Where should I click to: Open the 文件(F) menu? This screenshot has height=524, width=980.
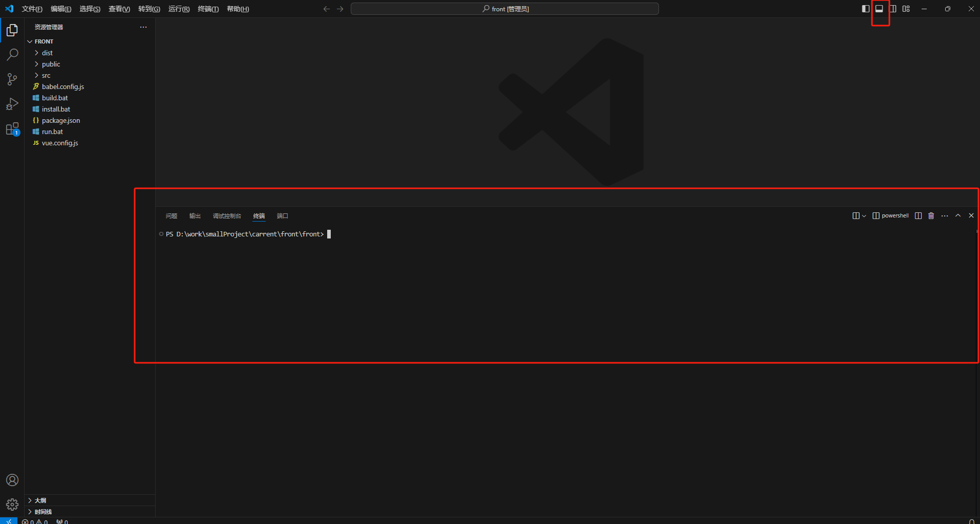tap(32, 9)
